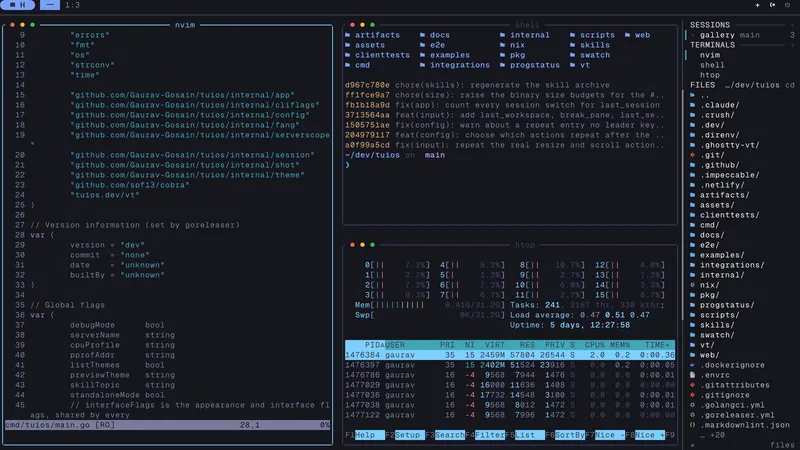Click the "tuios.dev/vt" import line in nvim
800x450 pixels.
(x=105, y=195)
